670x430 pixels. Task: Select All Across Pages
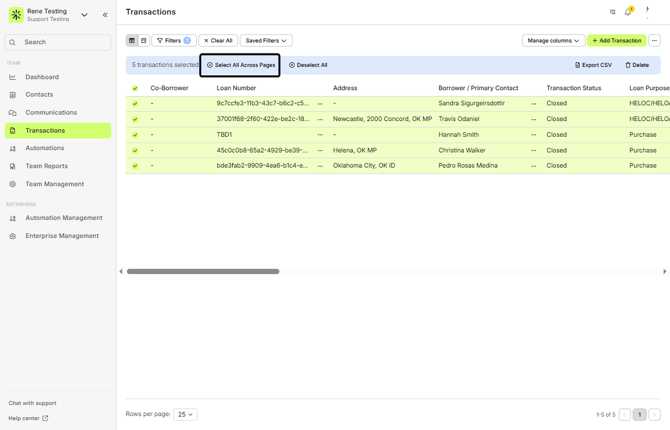point(240,65)
